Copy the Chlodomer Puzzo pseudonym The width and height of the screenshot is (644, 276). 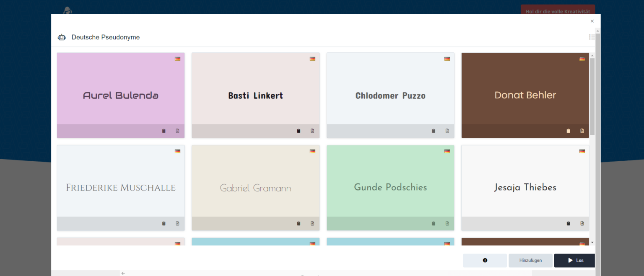[447, 131]
